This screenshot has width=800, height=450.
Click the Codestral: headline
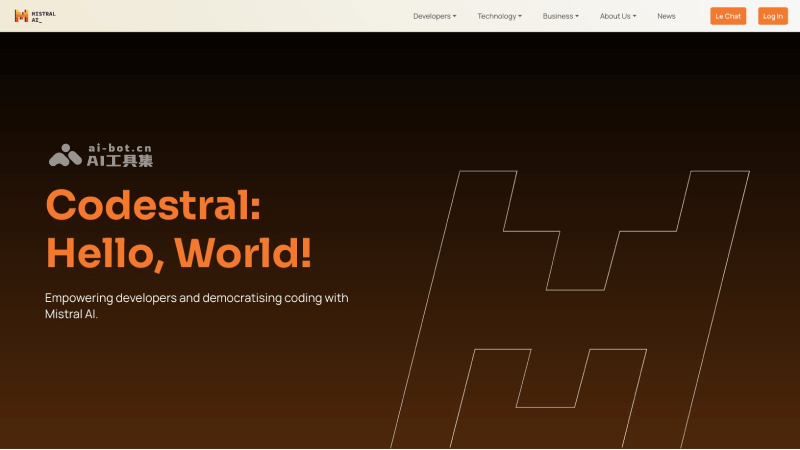click(x=154, y=205)
